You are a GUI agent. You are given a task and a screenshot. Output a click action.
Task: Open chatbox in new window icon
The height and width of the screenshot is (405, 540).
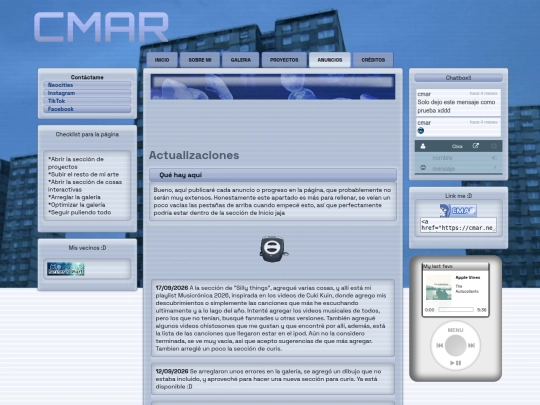click(x=476, y=146)
